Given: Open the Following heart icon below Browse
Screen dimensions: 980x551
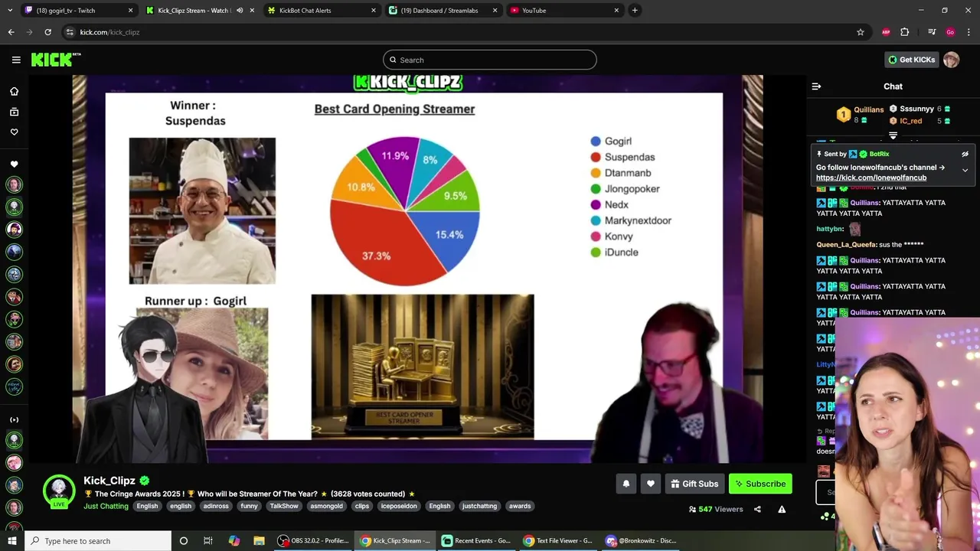Looking at the screenshot, I should [14, 132].
